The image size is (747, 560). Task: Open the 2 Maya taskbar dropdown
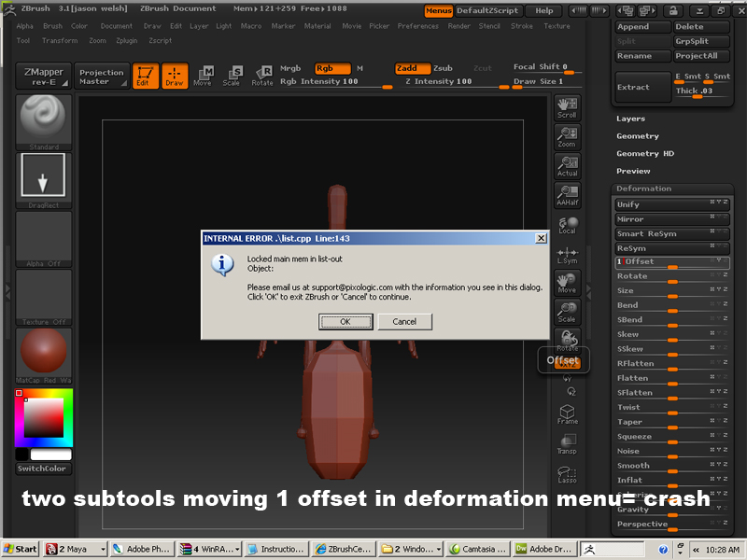coord(76,549)
